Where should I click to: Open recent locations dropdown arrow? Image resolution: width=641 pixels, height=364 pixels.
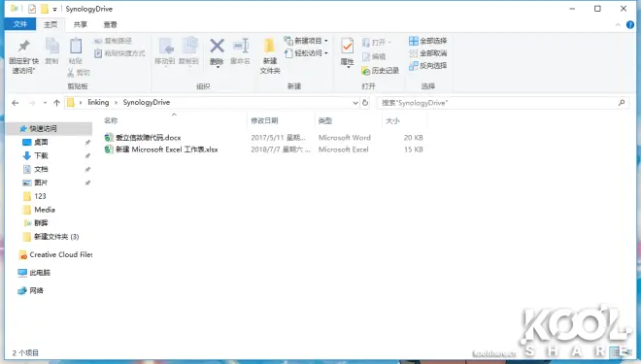point(45,103)
